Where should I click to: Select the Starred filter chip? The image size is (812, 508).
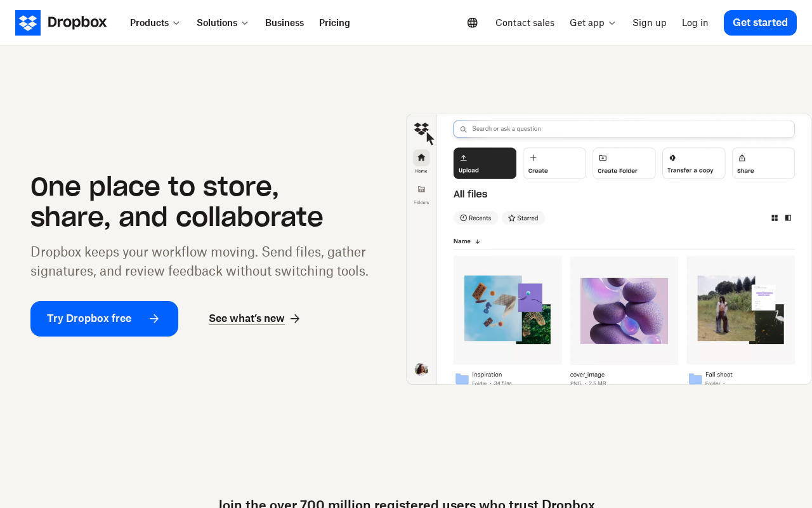click(x=523, y=218)
